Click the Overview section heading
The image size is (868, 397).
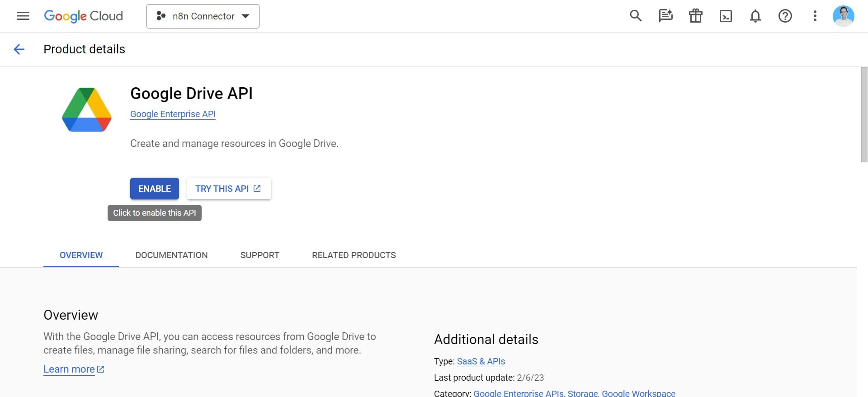pos(71,315)
